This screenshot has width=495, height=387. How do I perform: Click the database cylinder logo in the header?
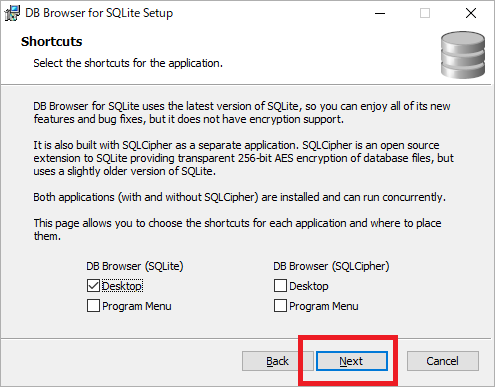pos(463,55)
